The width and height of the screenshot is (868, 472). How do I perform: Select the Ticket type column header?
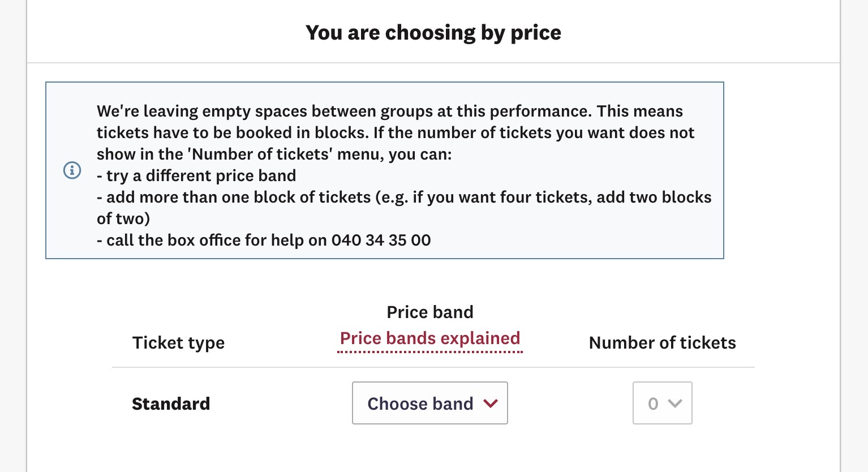[x=178, y=343]
